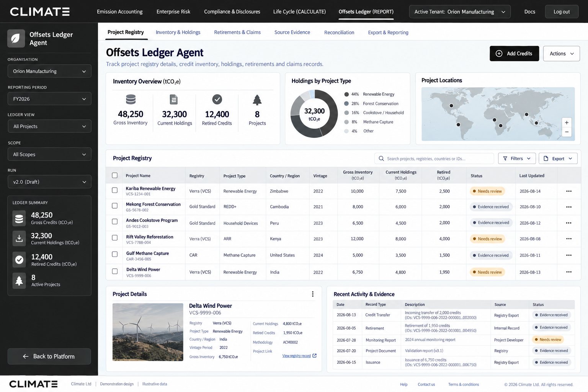Expand the Ledger View All Projects dropdown
588x392 pixels.
[49, 126]
